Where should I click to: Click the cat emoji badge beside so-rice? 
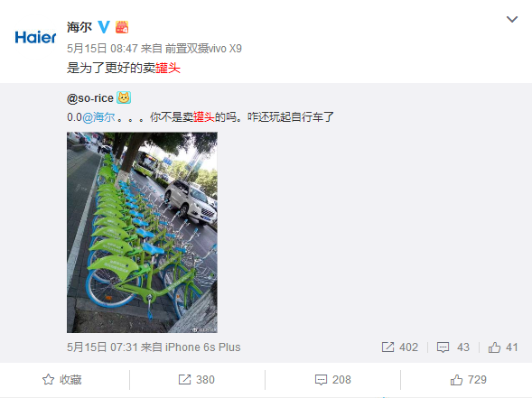(x=124, y=97)
